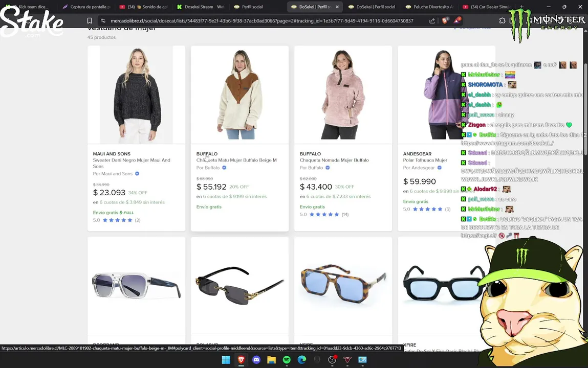
Task: Click the $ 59.990 price
Action: tap(419, 181)
